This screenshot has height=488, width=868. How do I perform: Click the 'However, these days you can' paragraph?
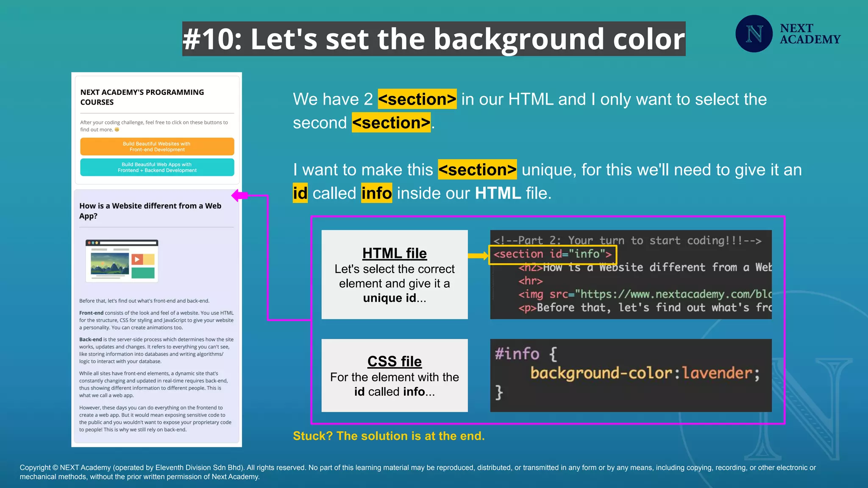click(155, 419)
